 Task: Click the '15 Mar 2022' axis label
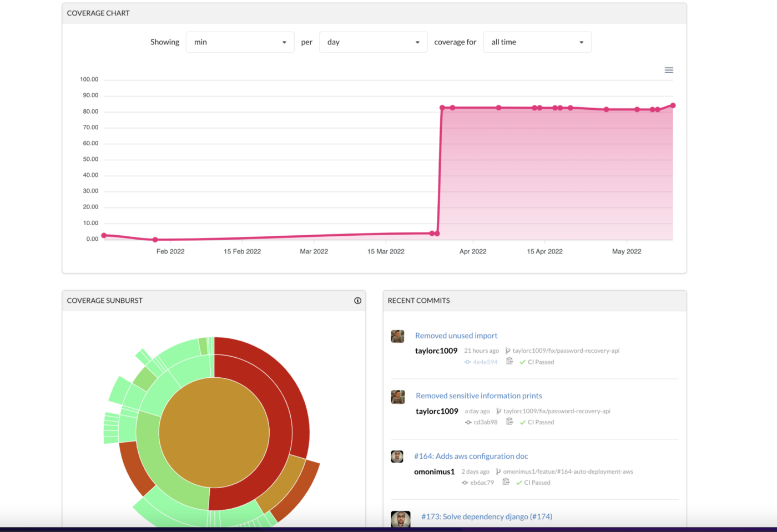(x=386, y=251)
